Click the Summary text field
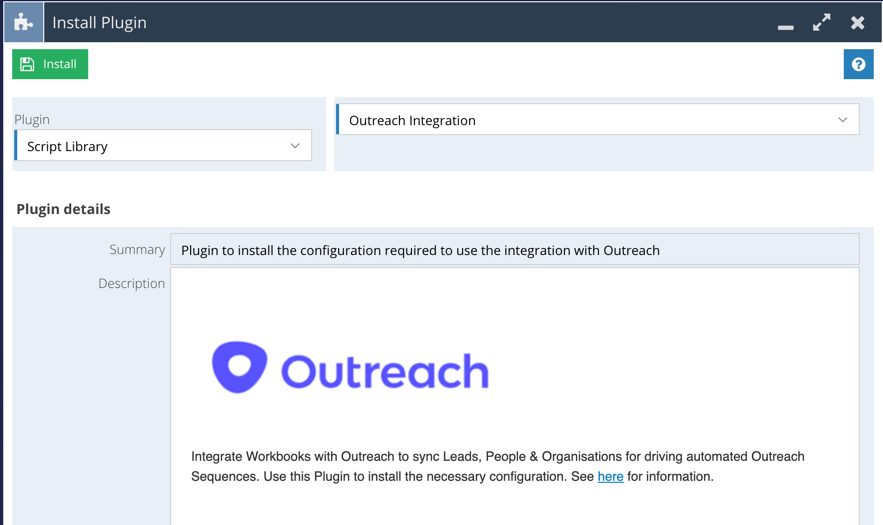Viewport: 883px width, 525px height. 515,250
